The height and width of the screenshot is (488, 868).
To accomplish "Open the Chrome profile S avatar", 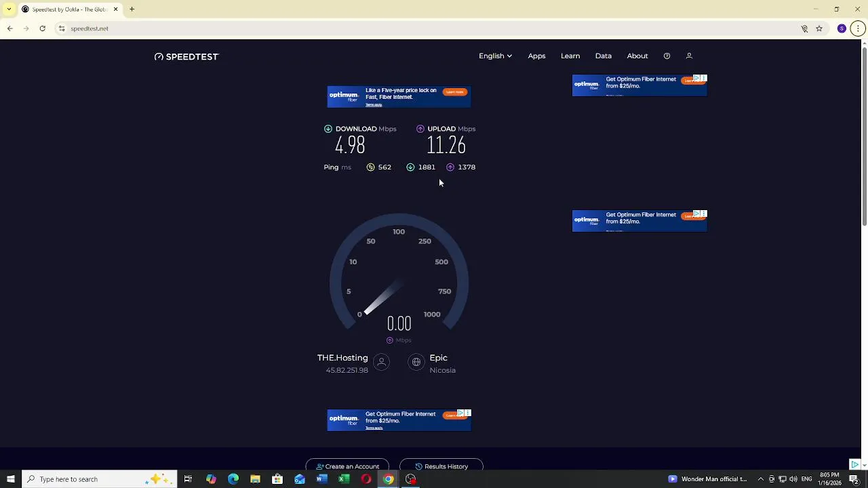I will [x=842, y=28].
